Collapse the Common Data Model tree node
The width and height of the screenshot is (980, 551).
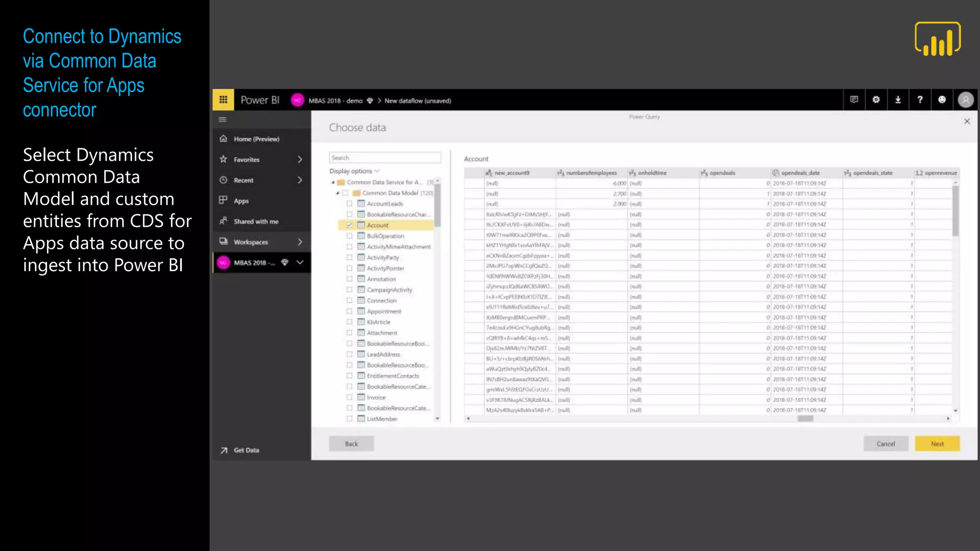click(x=338, y=193)
